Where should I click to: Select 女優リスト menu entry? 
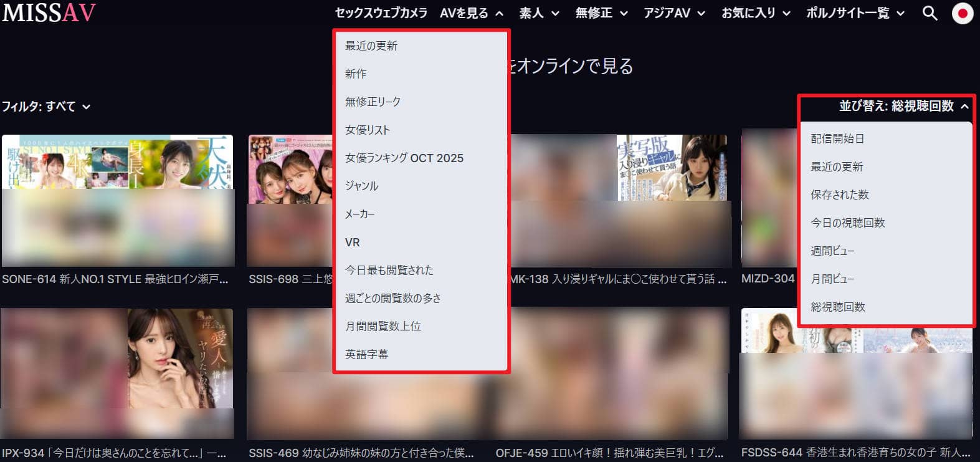pyautogui.click(x=368, y=130)
